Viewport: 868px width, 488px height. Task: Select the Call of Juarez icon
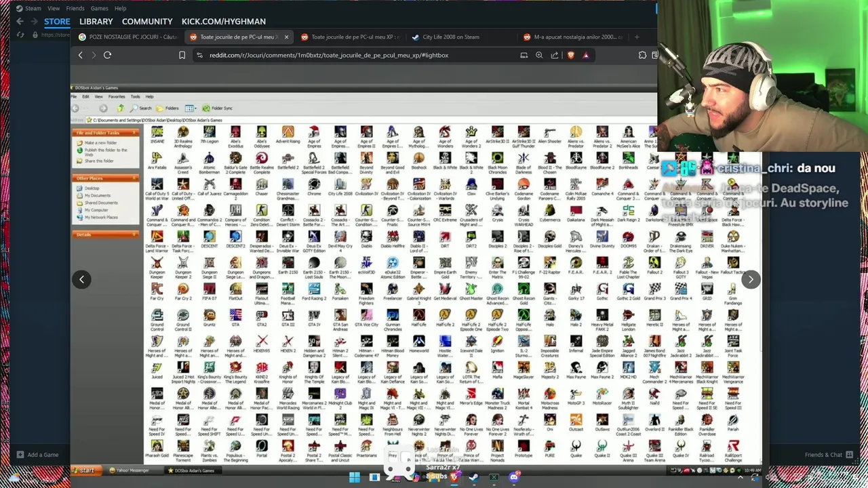(210, 188)
